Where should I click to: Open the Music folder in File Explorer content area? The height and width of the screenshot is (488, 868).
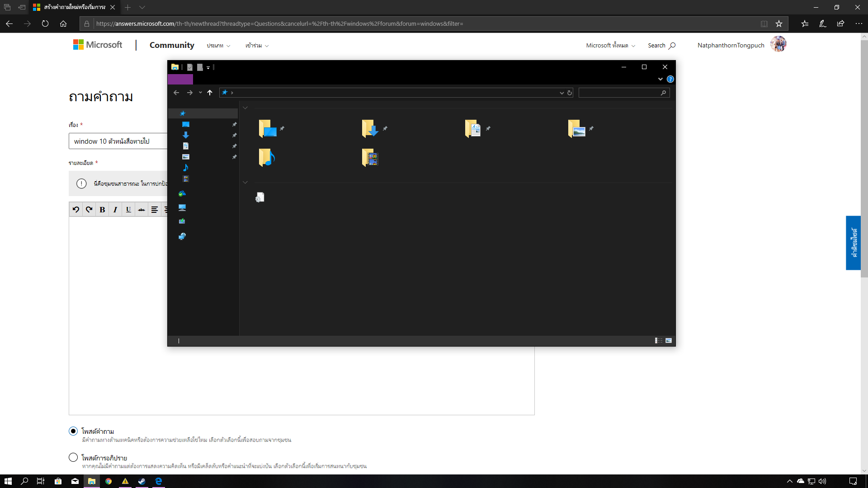[266, 158]
